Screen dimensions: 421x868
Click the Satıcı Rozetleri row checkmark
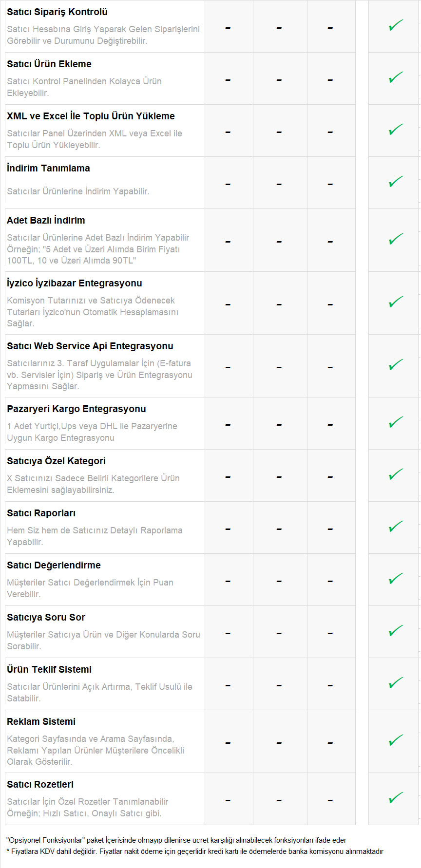396,798
